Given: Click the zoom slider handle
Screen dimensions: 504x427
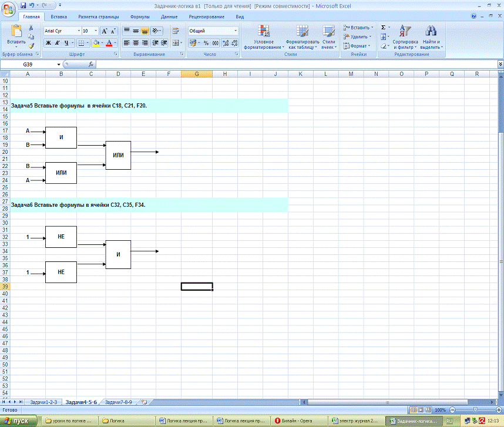Looking at the screenshot, I should (x=475, y=410).
